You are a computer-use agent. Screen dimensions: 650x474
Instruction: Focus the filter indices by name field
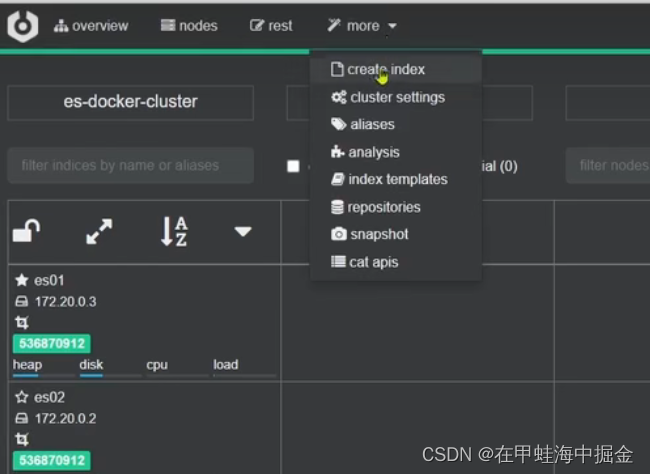131,165
